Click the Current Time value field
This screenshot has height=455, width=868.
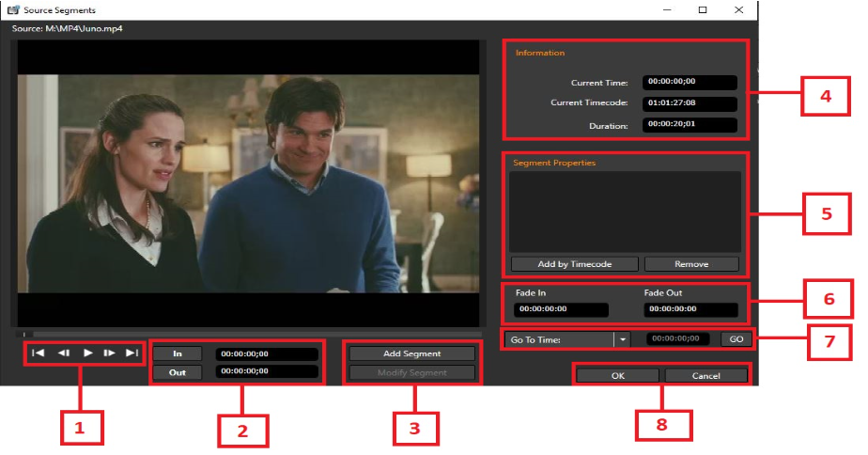point(690,82)
